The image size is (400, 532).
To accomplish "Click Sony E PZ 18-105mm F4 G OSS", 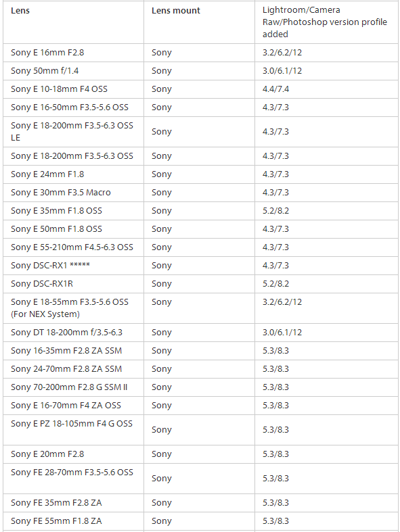I will 71,424.
